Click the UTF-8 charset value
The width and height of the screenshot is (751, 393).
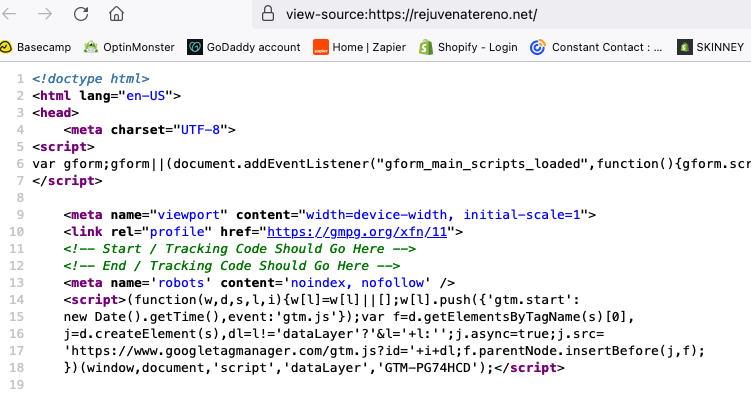[200, 130]
